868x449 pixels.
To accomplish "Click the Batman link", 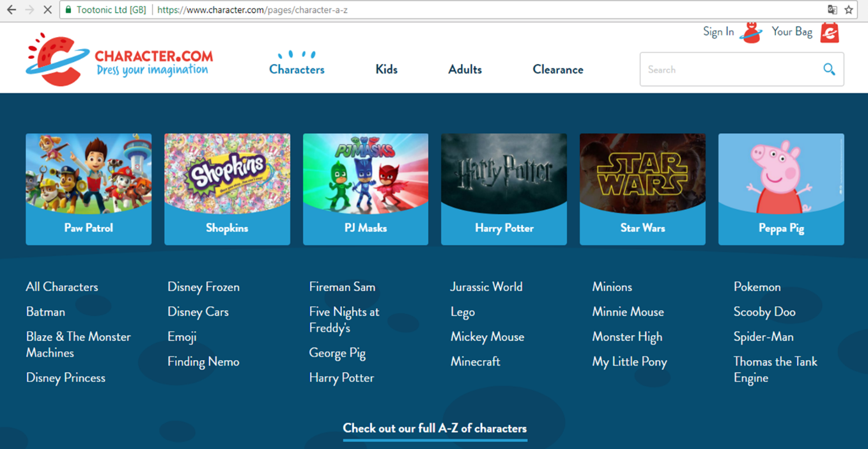I will click(x=45, y=311).
